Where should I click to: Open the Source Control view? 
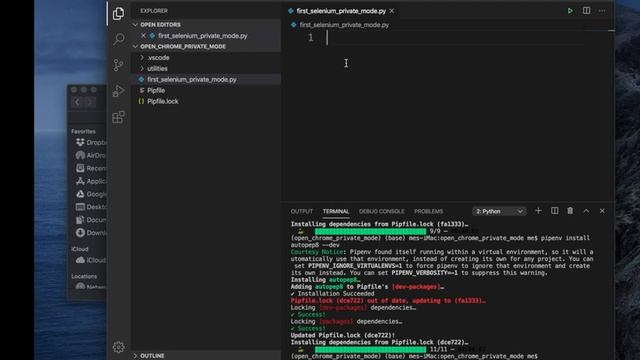pos(118,65)
